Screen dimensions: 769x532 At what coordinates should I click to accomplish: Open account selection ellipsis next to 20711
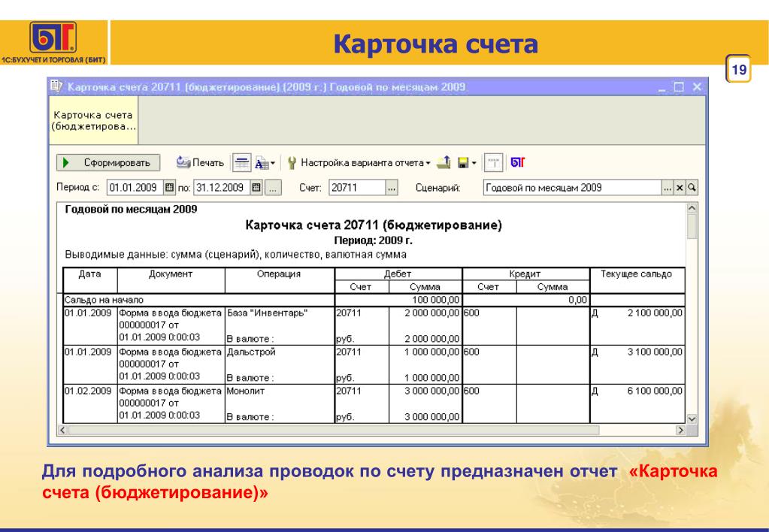coord(392,188)
